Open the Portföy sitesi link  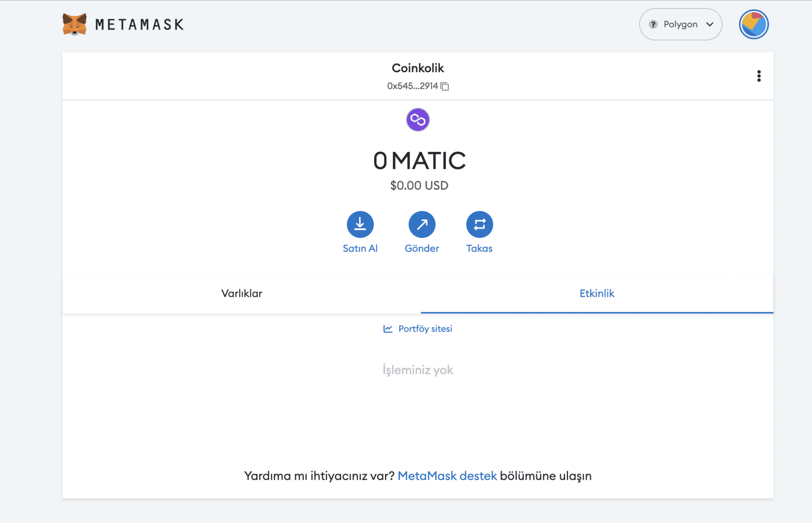click(x=418, y=329)
